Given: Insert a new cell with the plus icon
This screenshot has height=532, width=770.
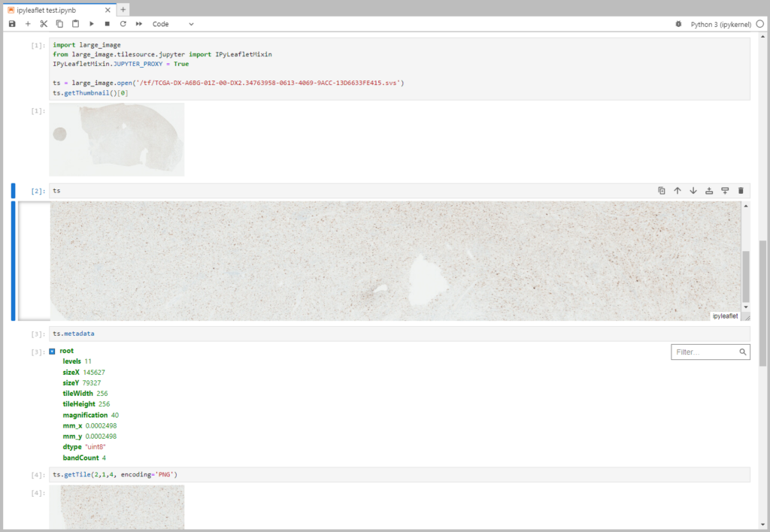Looking at the screenshot, I should point(28,23).
